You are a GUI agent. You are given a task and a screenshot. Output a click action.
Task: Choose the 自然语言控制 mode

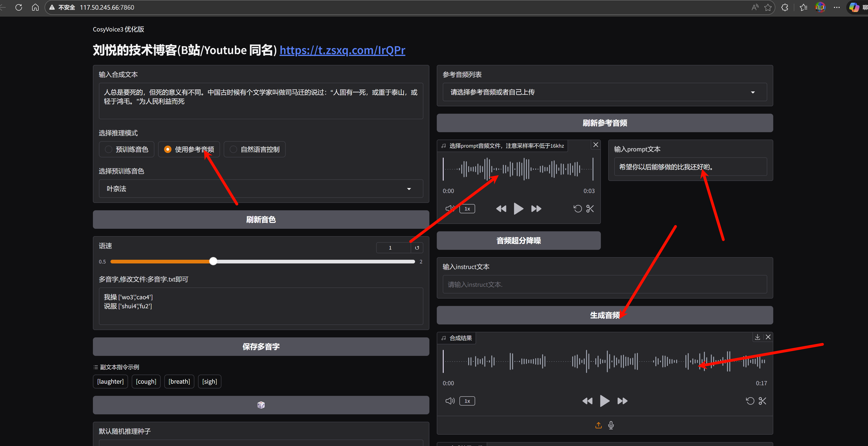pyautogui.click(x=233, y=149)
